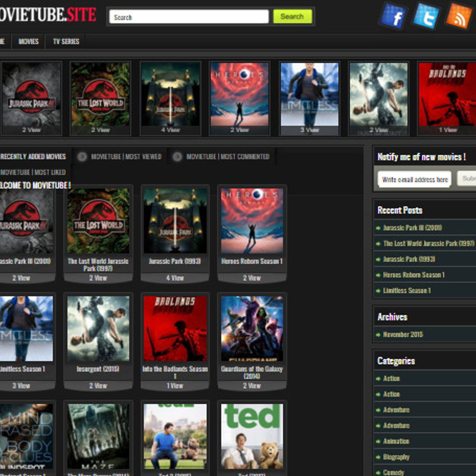Open Into the Badlands poster in top carousel
This screenshot has width=476, height=476.
447,94
